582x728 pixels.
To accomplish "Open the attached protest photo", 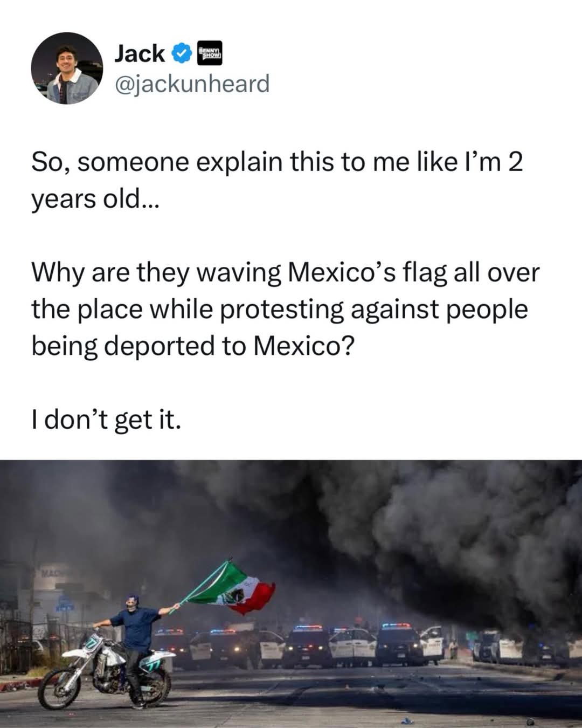I will tap(291, 594).
